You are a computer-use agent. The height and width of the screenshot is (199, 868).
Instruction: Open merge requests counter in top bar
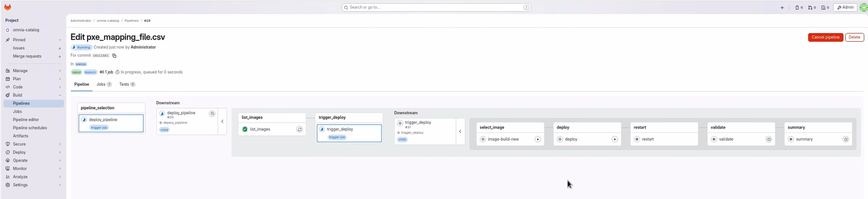coord(812,7)
